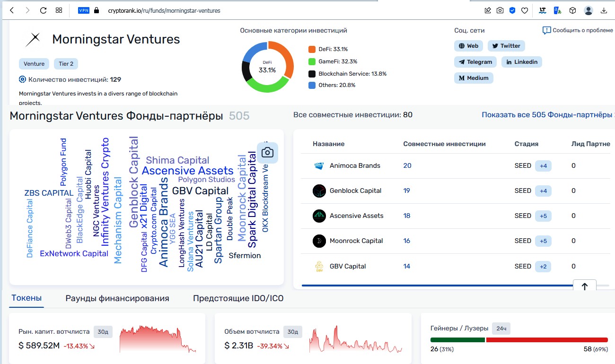Open the Telegram social link
The width and height of the screenshot is (615, 364).
[x=475, y=62]
